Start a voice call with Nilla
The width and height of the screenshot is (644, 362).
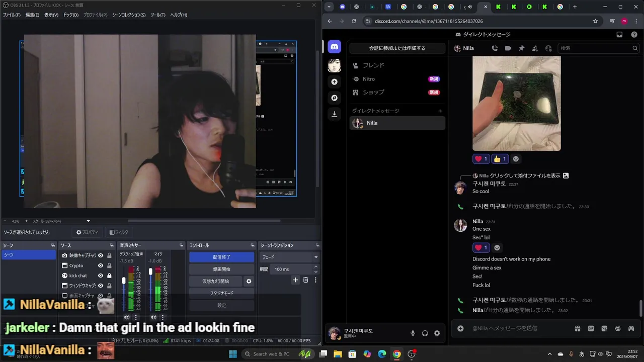click(495, 48)
